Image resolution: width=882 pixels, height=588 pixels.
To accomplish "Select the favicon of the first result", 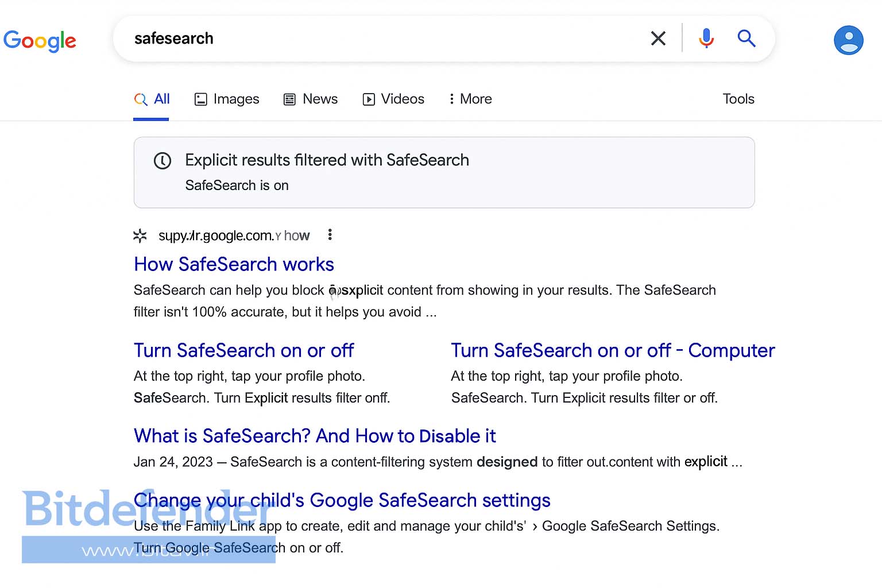I will [140, 235].
